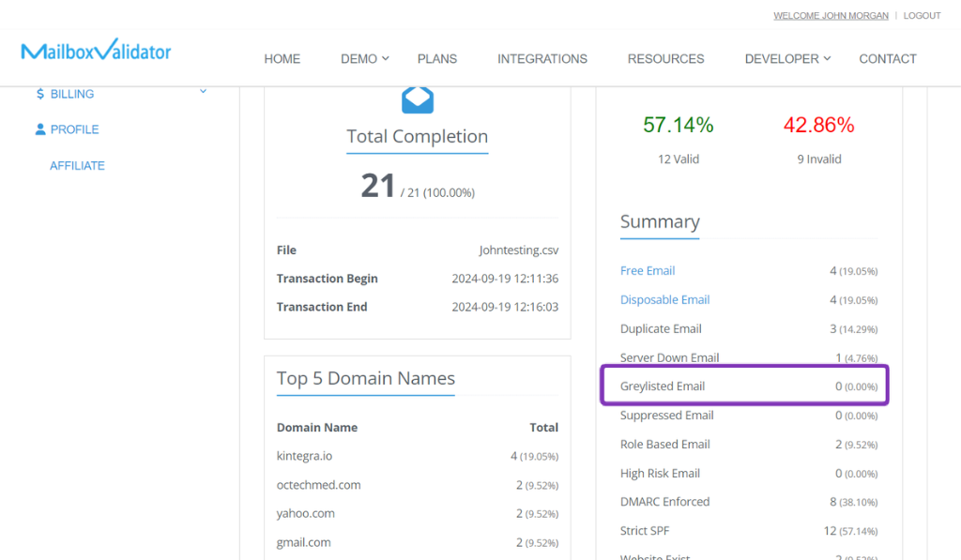Click the Total Completion heading
This screenshot has width=961, height=560.
point(418,136)
